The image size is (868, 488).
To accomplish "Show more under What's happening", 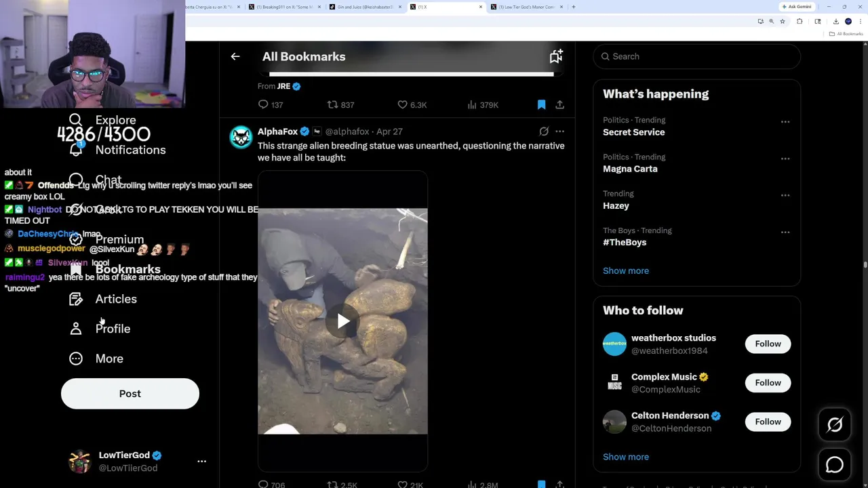I will click(x=626, y=270).
